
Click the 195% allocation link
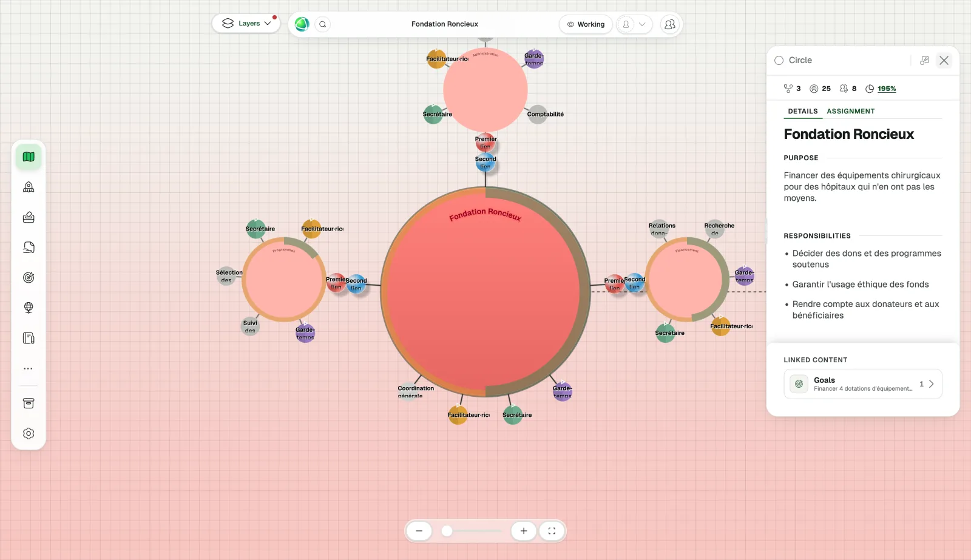(x=887, y=89)
